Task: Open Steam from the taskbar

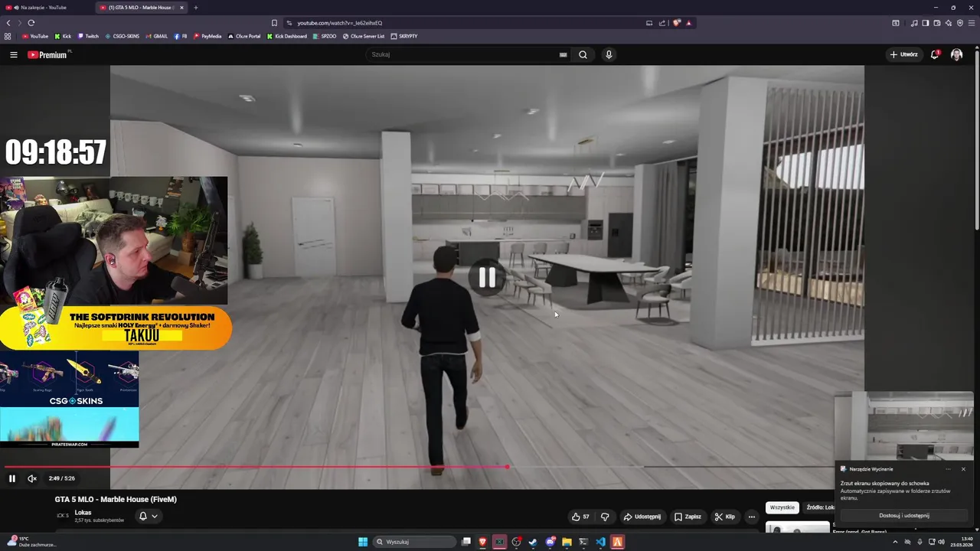Action: click(533, 542)
